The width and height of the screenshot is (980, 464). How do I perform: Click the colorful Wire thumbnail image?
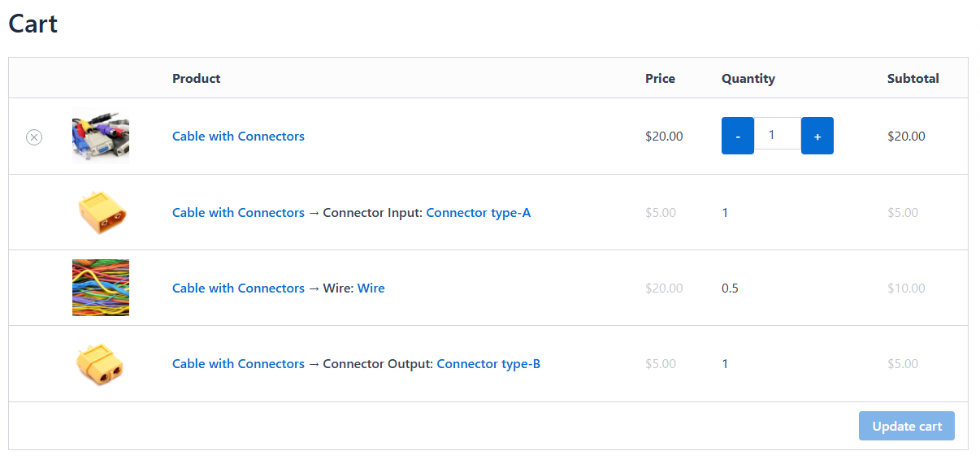(x=101, y=288)
